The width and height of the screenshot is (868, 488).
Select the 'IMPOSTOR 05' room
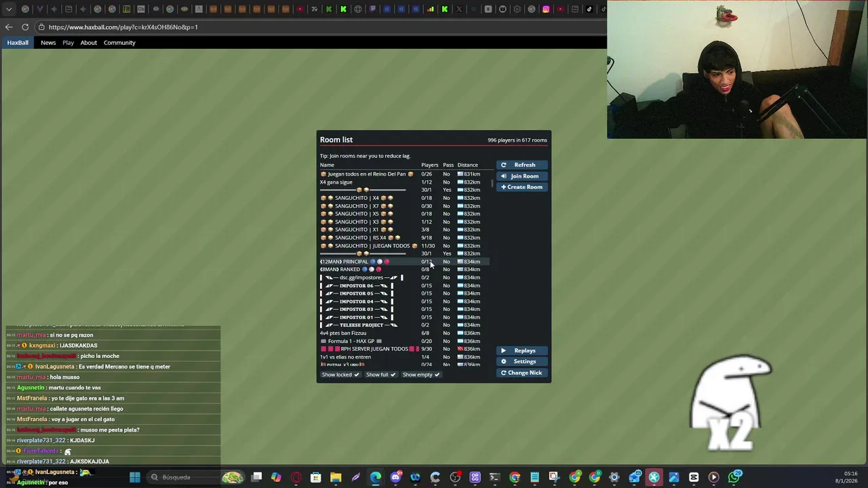[x=404, y=293]
